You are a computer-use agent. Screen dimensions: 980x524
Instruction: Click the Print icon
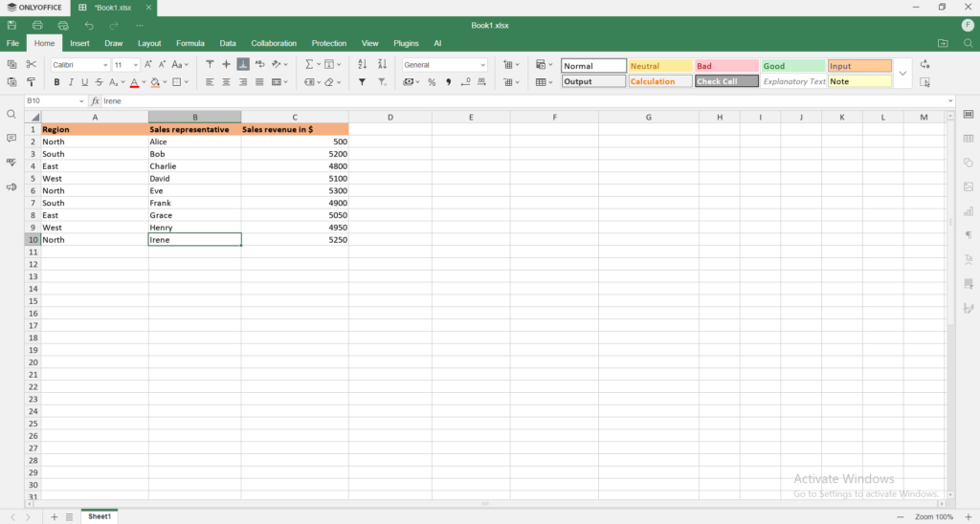pos(37,25)
